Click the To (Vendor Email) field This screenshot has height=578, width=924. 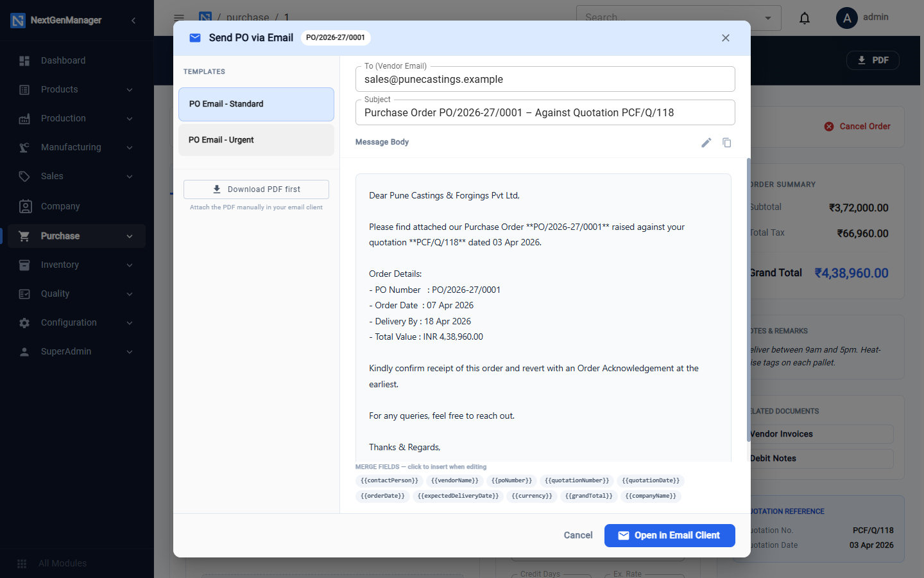pos(545,79)
